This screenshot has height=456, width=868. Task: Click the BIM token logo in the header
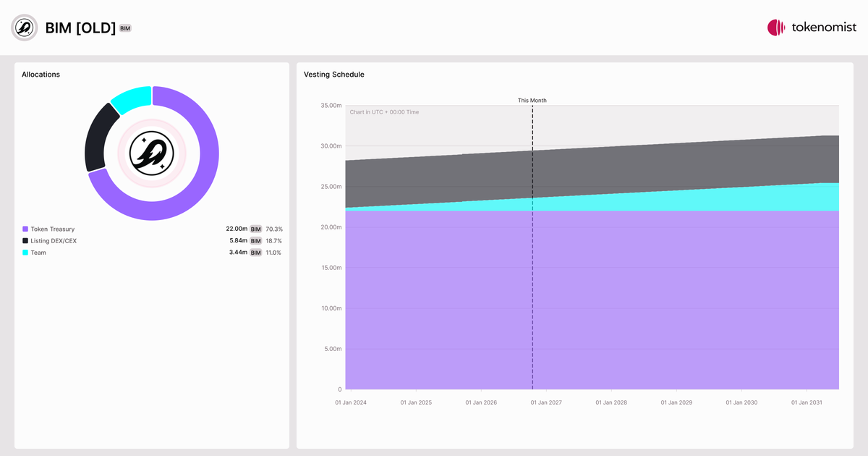24,28
